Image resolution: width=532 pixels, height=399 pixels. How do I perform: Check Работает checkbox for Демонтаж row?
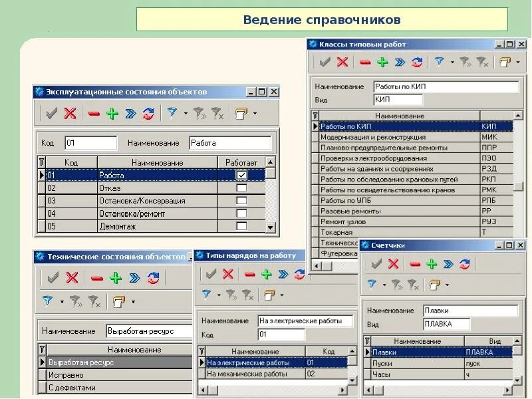click(x=241, y=226)
